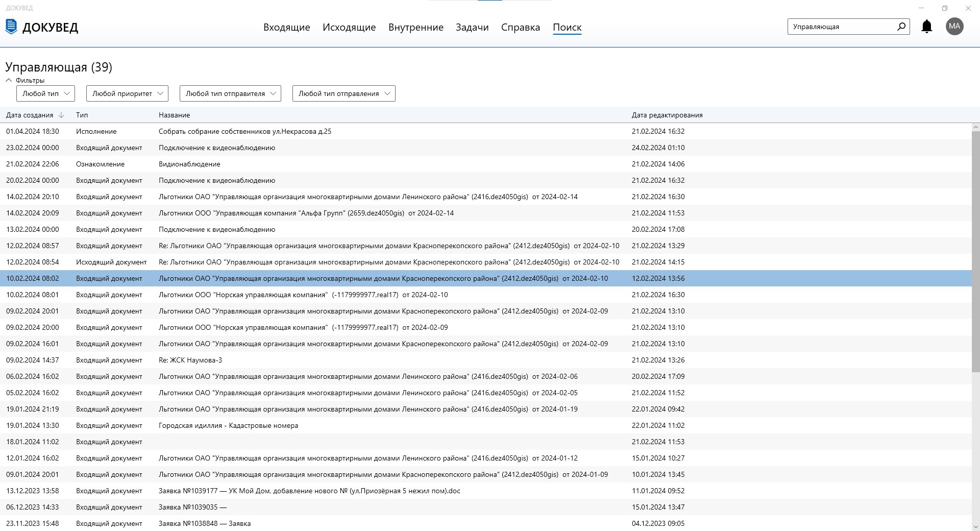The width and height of the screenshot is (980, 531).
Task: Open the Любой приоритет dropdown
Action: [x=127, y=93]
